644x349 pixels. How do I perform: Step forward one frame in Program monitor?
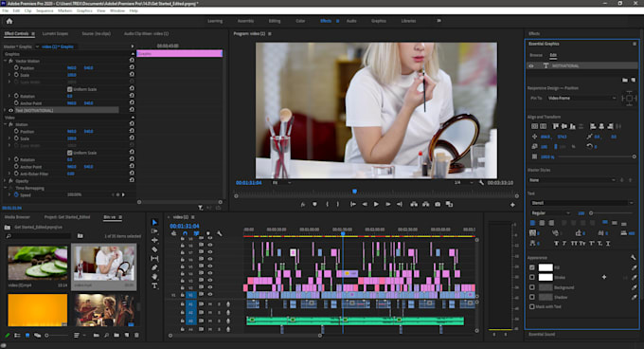[x=387, y=204]
